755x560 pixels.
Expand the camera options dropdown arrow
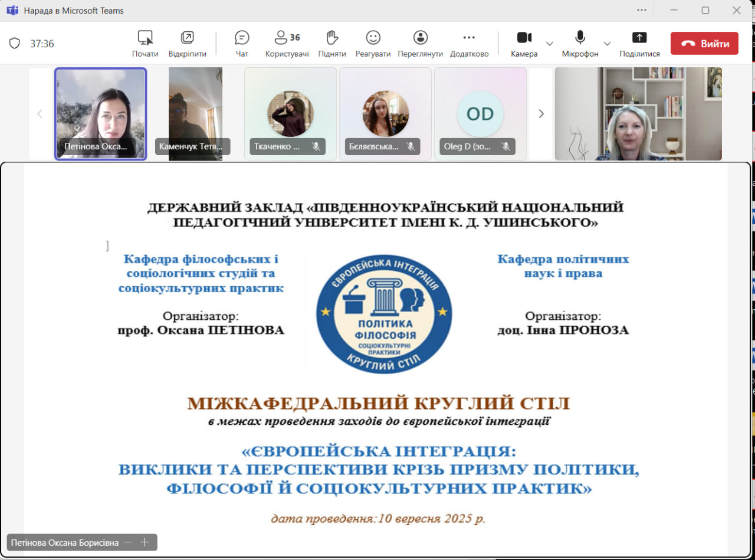coord(550,44)
